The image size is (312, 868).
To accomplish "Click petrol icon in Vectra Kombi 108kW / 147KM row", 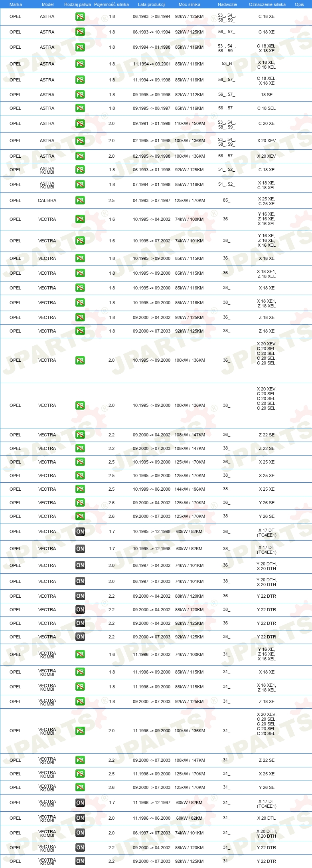I will pyautogui.click(x=80, y=760).
